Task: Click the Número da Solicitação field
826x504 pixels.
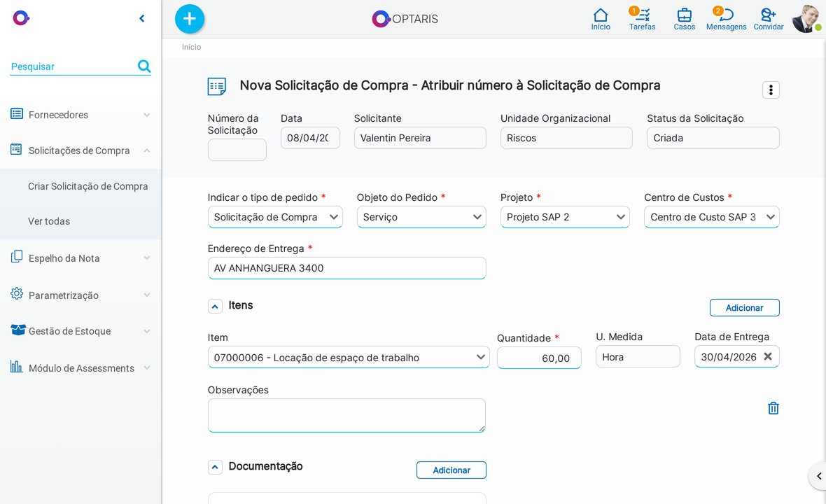Action: (237, 150)
